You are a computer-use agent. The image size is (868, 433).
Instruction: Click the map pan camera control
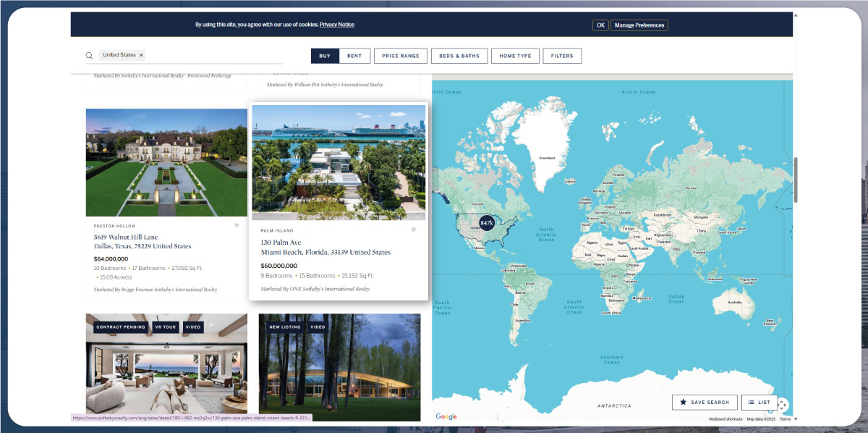tap(782, 405)
